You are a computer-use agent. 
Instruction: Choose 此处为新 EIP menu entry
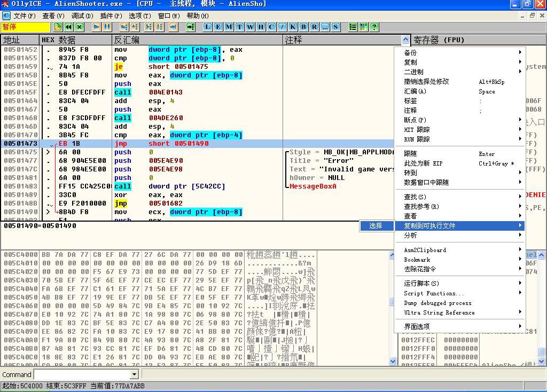tap(459, 163)
